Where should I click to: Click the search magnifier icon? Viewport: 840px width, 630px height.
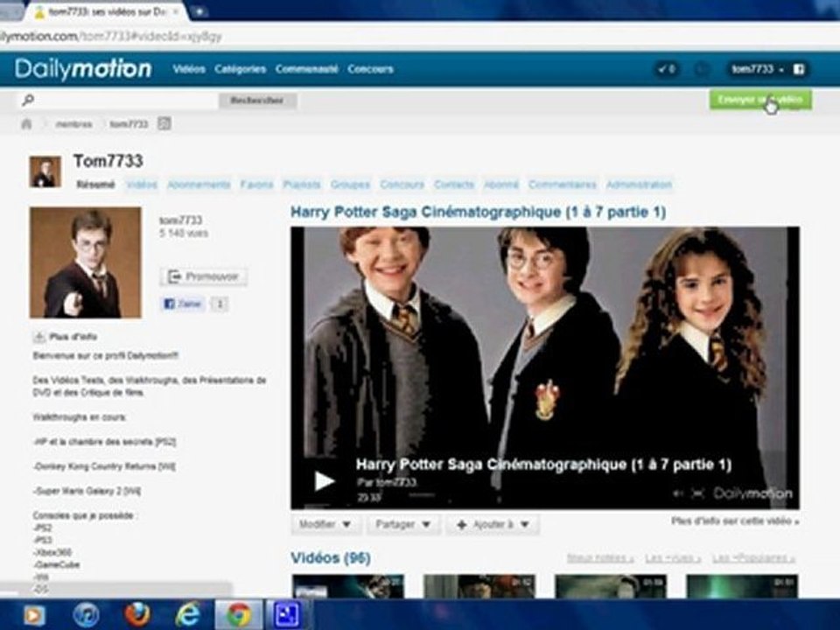click(28, 100)
